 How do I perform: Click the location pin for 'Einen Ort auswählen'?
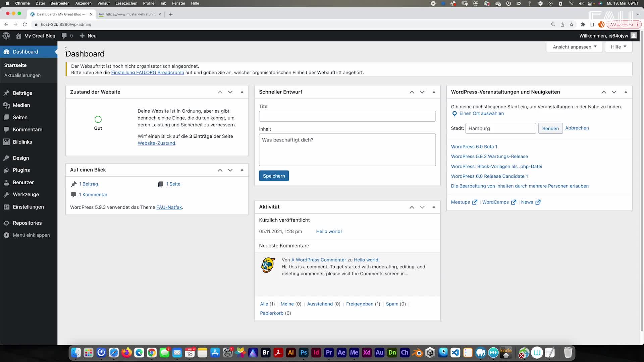455,114
